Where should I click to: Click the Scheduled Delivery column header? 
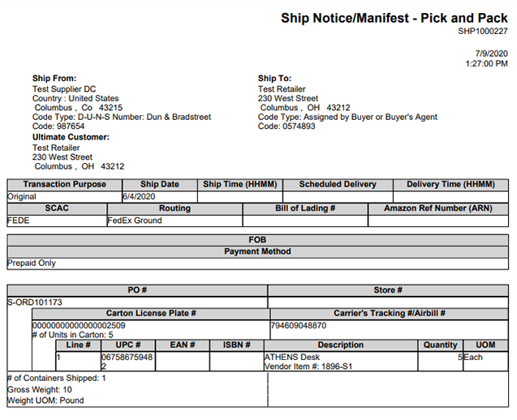[x=338, y=184]
